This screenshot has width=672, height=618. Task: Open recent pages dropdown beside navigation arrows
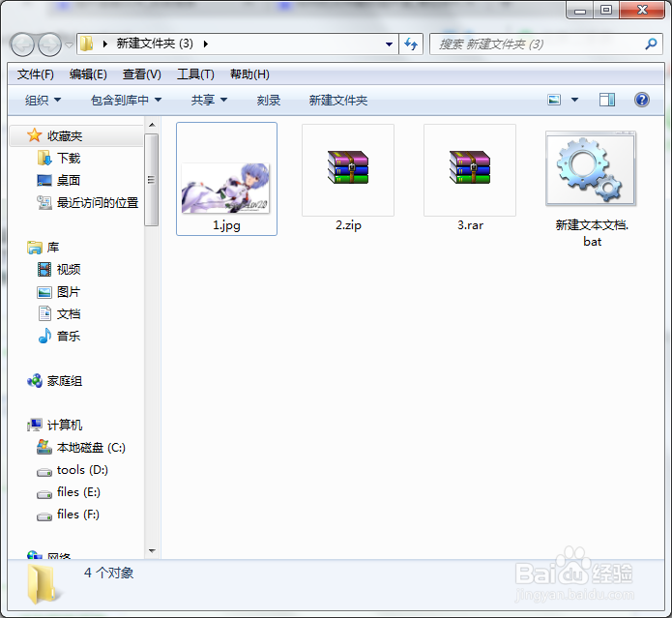point(69,44)
